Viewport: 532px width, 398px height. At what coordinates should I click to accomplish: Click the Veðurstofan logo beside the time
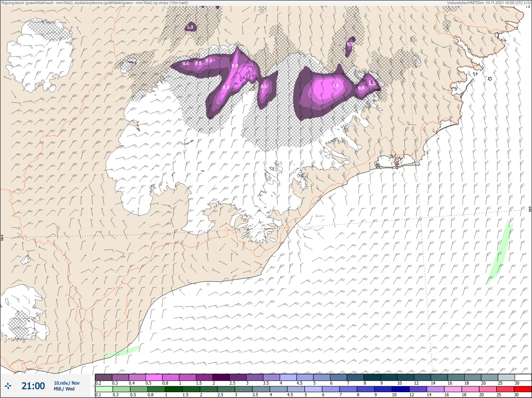pyautogui.click(x=8, y=386)
